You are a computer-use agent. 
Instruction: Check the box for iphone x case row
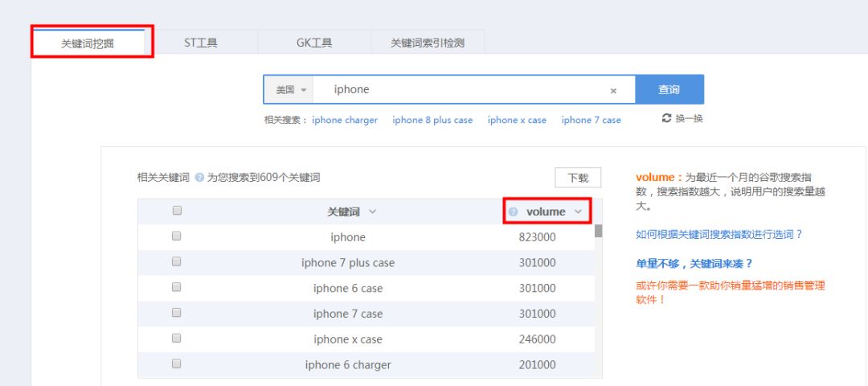(177, 338)
